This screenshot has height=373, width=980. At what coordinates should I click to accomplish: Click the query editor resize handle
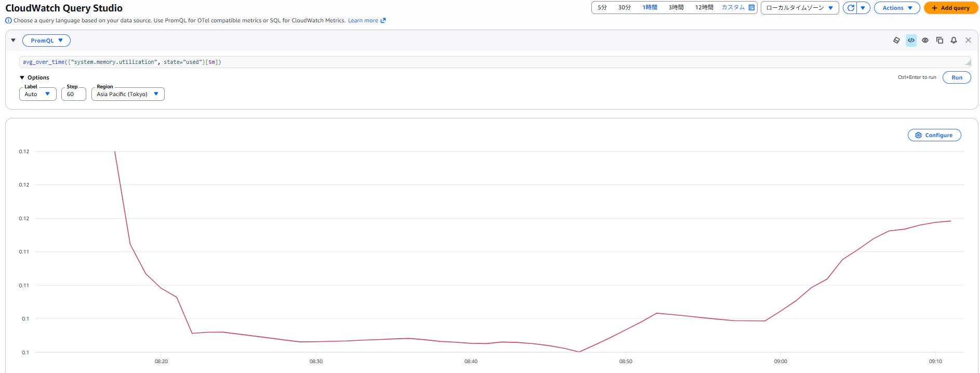[968, 63]
